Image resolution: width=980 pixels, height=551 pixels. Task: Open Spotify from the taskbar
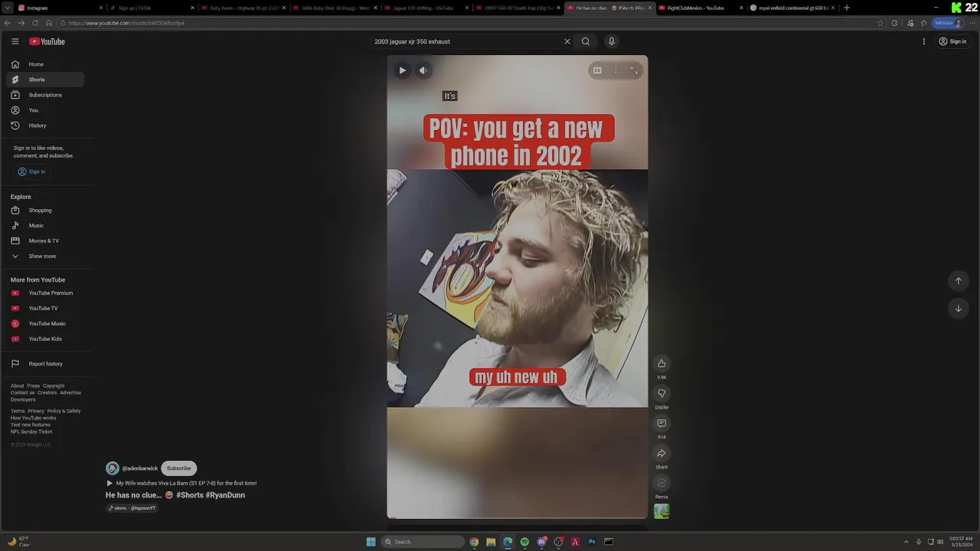point(524,542)
